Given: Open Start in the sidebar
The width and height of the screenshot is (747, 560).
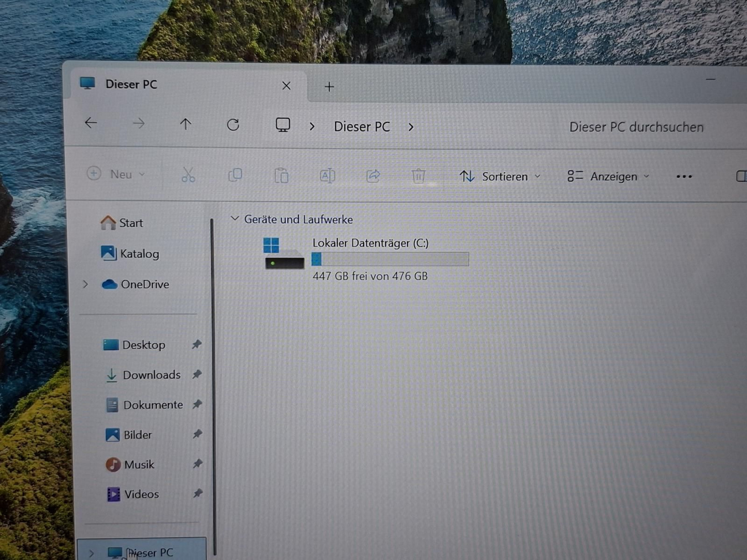Looking at the screenshot, I should point(122,223).
